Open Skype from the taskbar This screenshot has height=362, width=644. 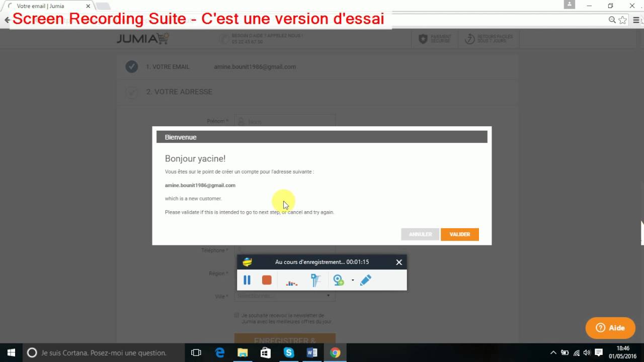pos(289,353)
